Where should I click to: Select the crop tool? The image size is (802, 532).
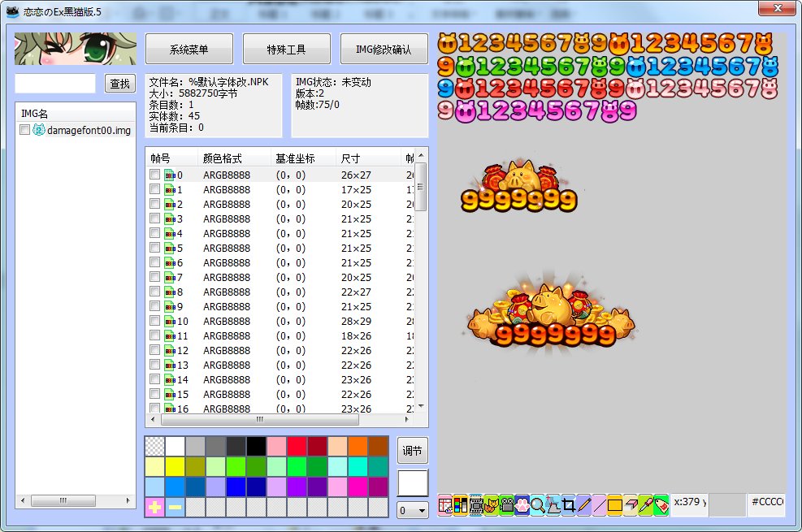(568, 505)
